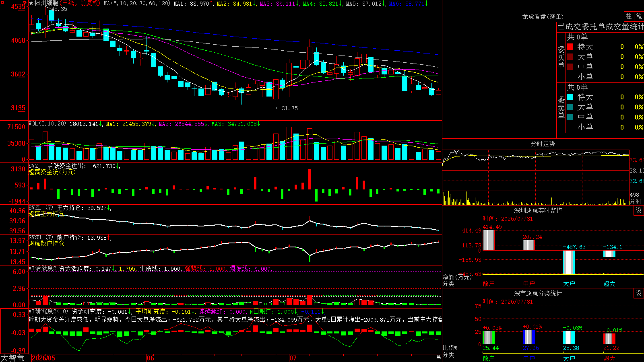Click the blue 中户 ratio bar above 27.96
This screenshot has height=362, width=644.
coord(529,337)
